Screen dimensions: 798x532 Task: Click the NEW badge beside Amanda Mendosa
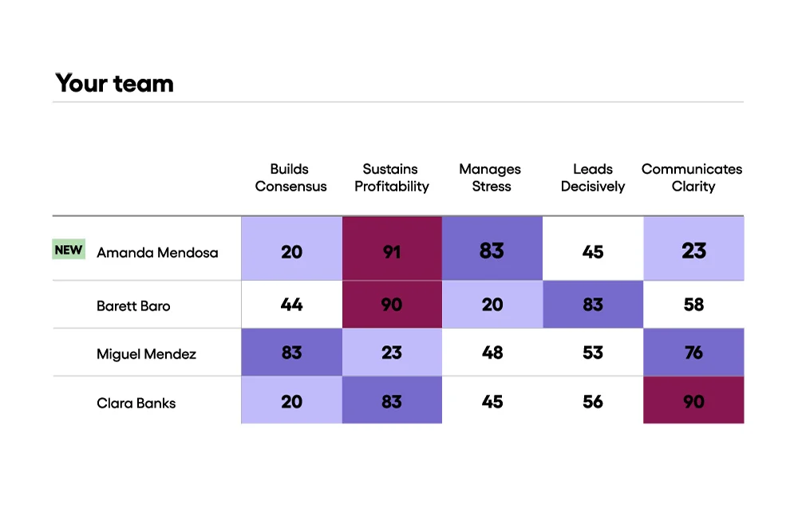pos(69,249)
